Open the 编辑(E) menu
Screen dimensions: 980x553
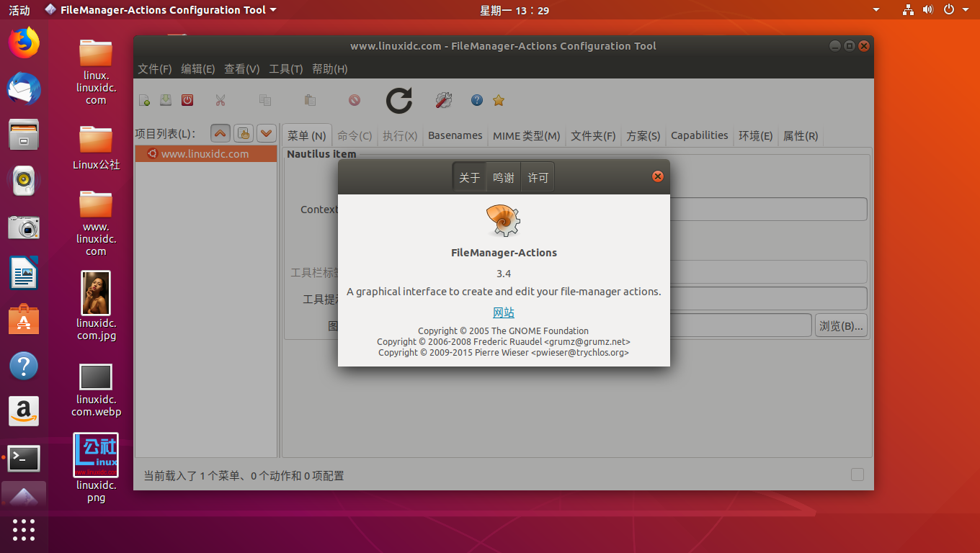pyautogui.click(x=198, y=69)
